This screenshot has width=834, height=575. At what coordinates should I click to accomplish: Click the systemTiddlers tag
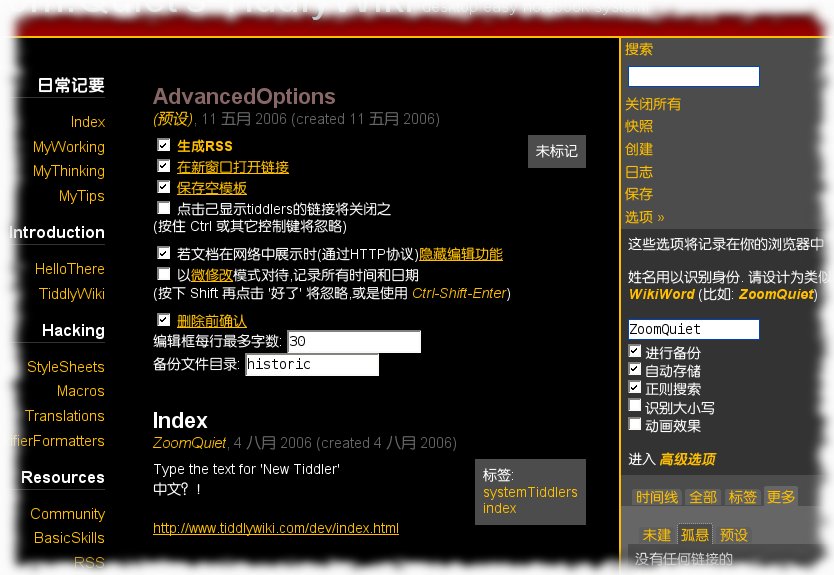point(530,492)
